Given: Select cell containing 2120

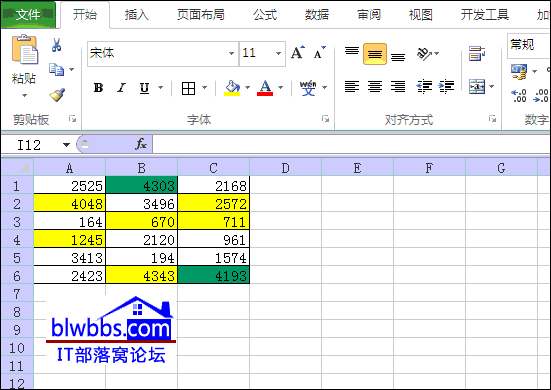Looking at the screenshot, I should (x=142, y=240).
